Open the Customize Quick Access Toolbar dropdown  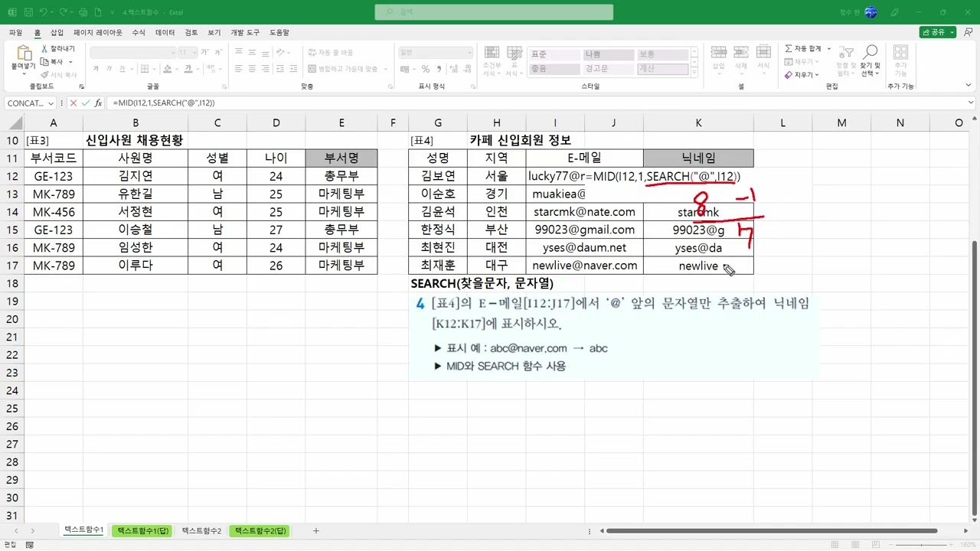coord(113,13)
